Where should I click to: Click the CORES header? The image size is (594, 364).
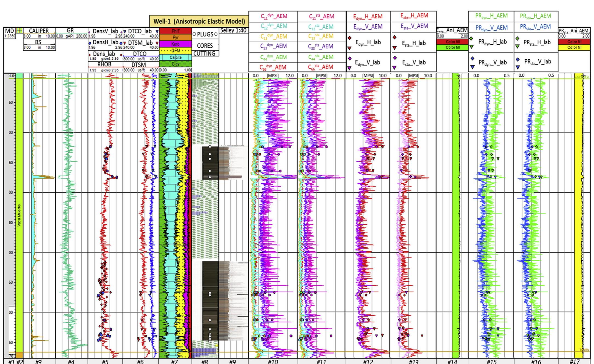(205, 45)
